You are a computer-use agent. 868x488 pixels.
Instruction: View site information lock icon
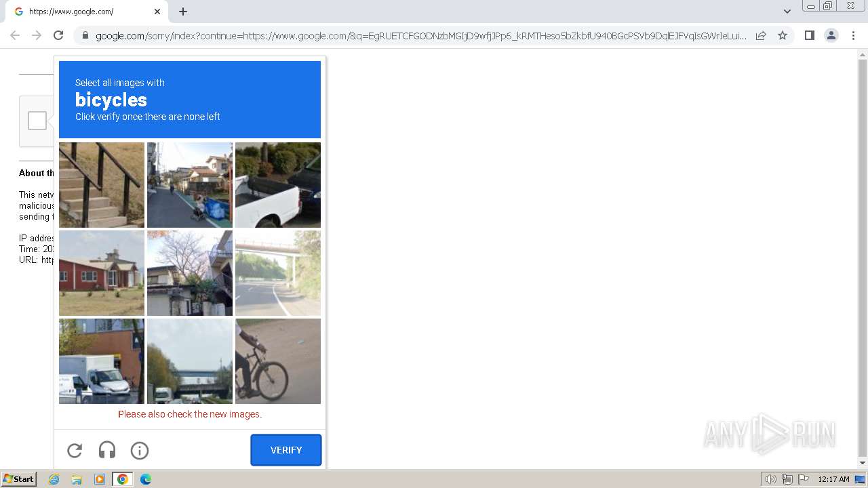85,36
